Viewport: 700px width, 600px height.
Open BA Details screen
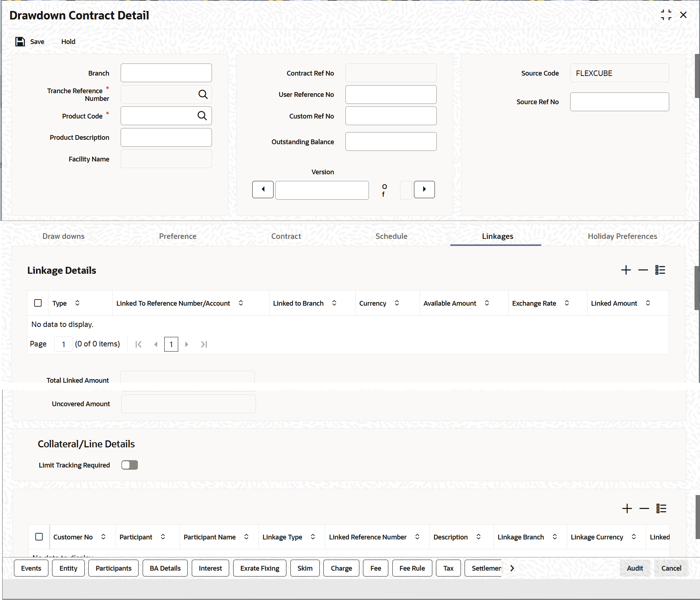pos(165,568)
